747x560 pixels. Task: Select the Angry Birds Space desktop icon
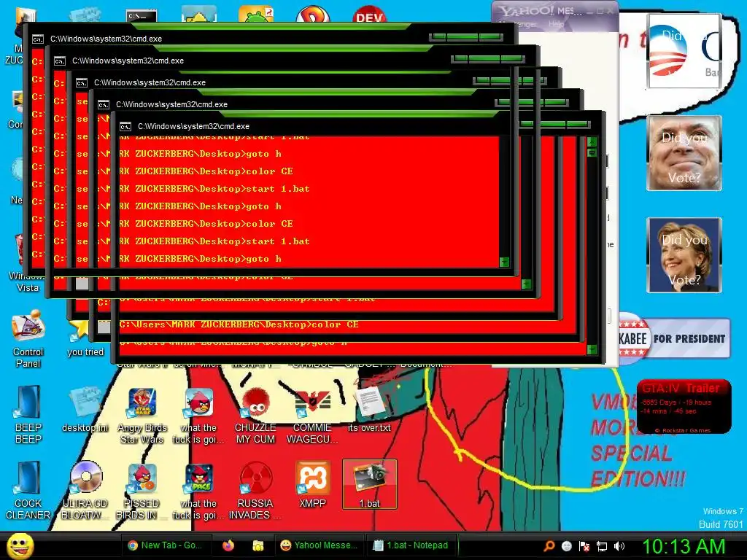coord(198,489)
